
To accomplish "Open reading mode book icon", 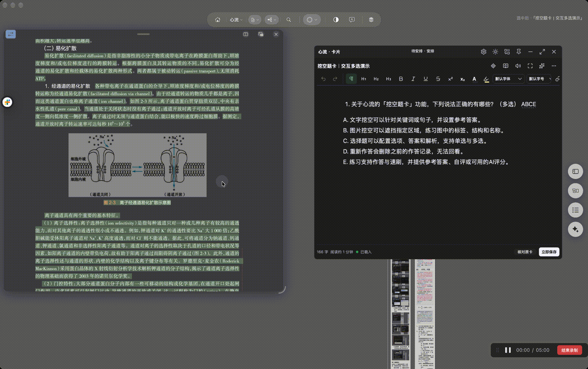I will click(506, 66).
